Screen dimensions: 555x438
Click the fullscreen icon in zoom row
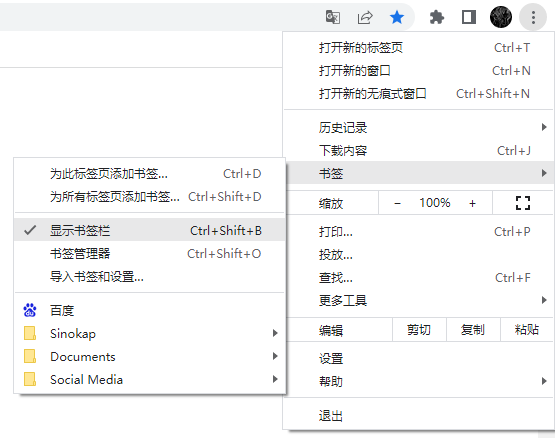pos(523,203)
